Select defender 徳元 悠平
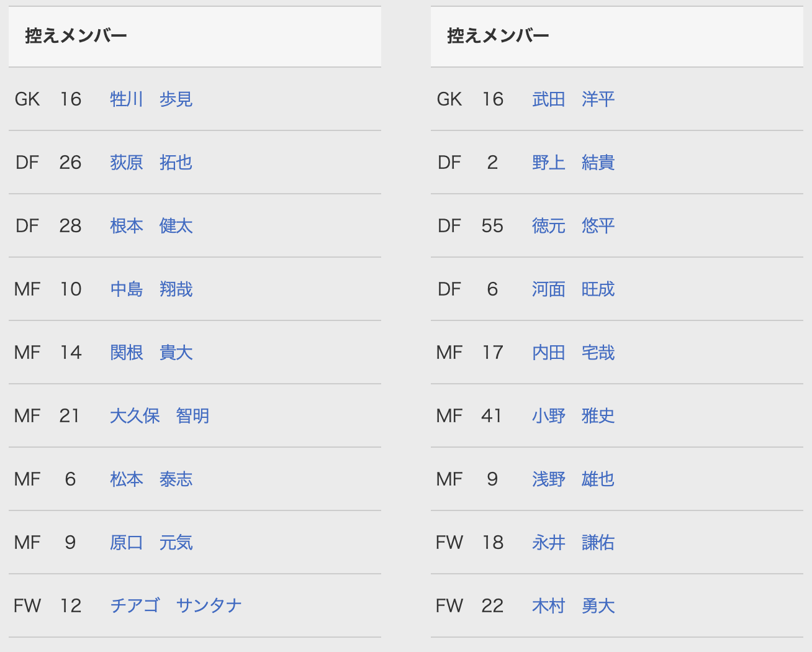The width and height of the screenshot is (812, 652). click(x=573, y=226)
